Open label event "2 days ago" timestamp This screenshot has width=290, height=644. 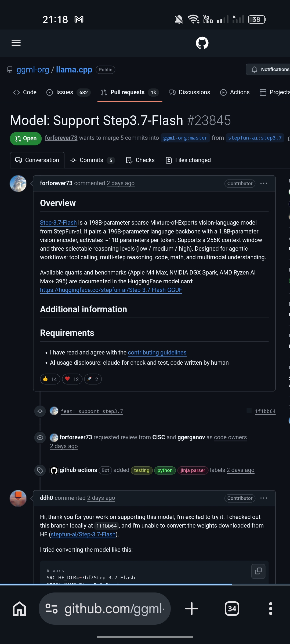tap(241, 470)
